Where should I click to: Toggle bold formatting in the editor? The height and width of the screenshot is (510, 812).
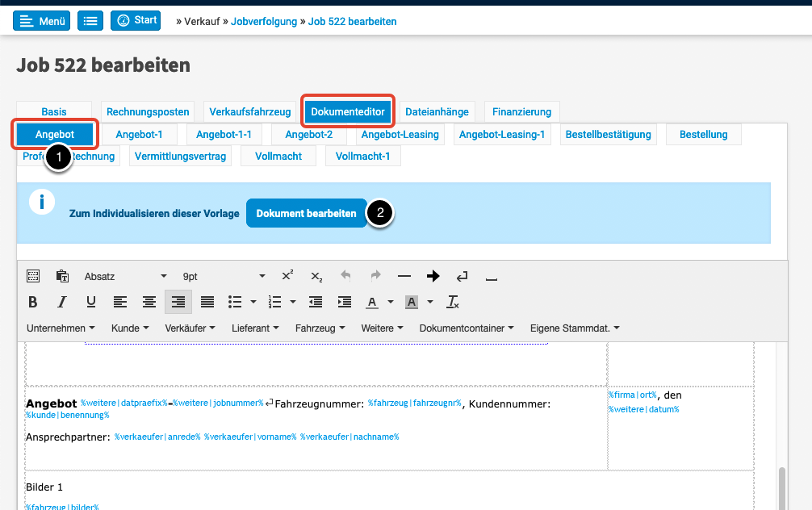[x=33, y=302]
